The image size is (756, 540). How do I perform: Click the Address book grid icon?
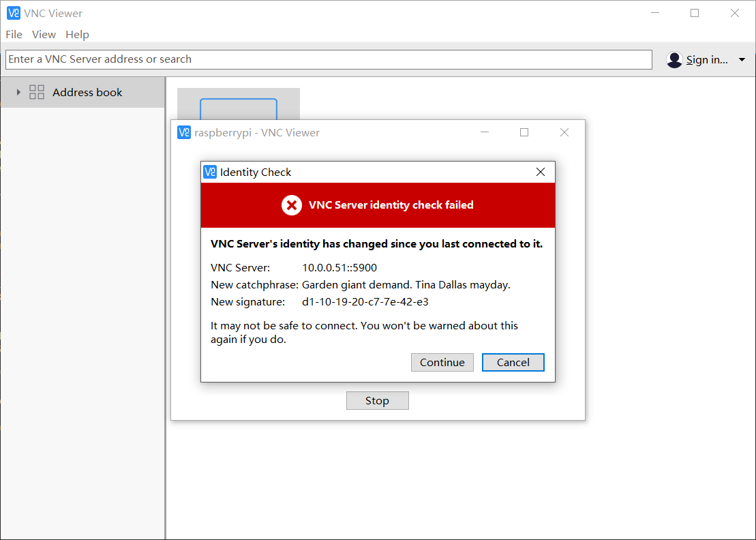pos(37,92)
